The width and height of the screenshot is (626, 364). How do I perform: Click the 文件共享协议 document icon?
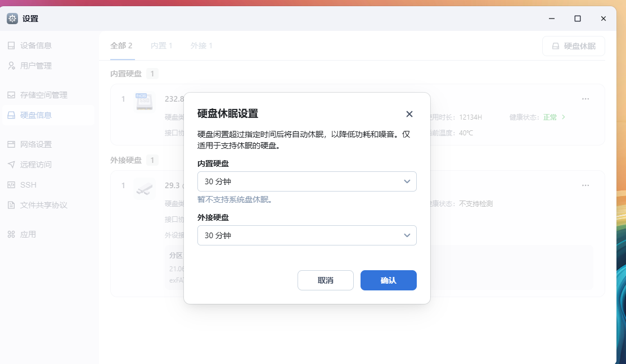[11, 205]
